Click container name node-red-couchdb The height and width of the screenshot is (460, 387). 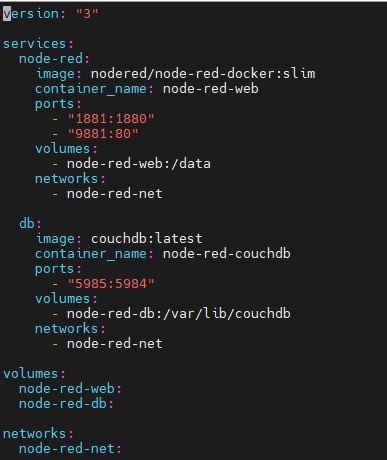coord(227,254)
